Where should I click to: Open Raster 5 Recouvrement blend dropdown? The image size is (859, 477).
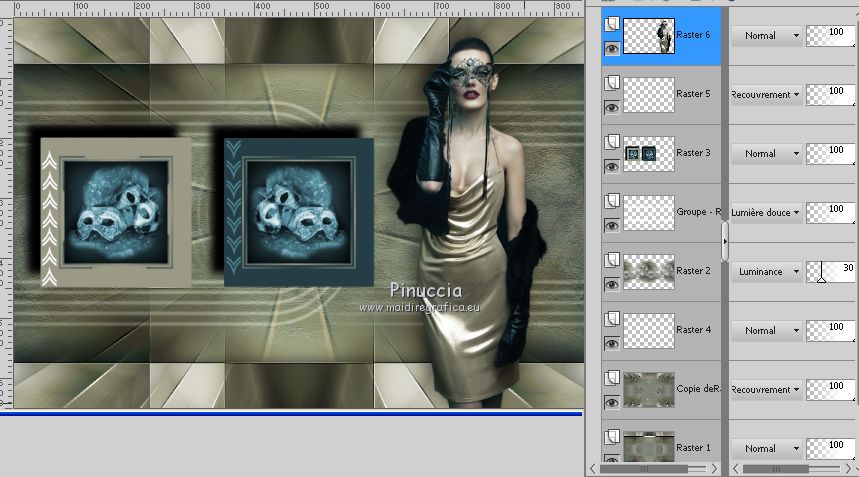[x=766, y=95]
